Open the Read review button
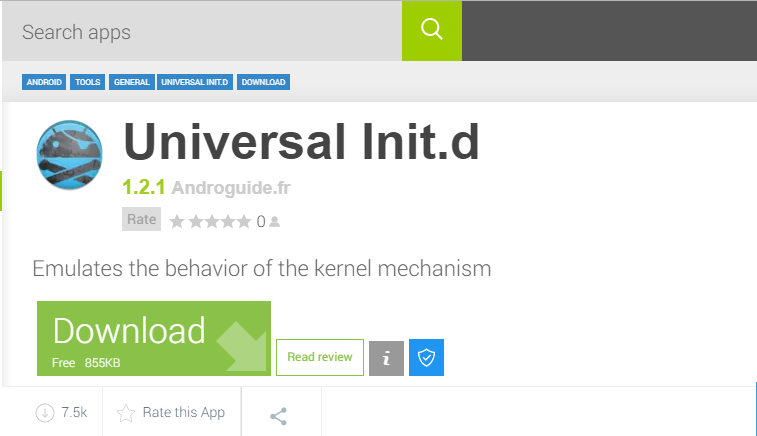This screenshot has width=757, height=436. coord(320,357)
